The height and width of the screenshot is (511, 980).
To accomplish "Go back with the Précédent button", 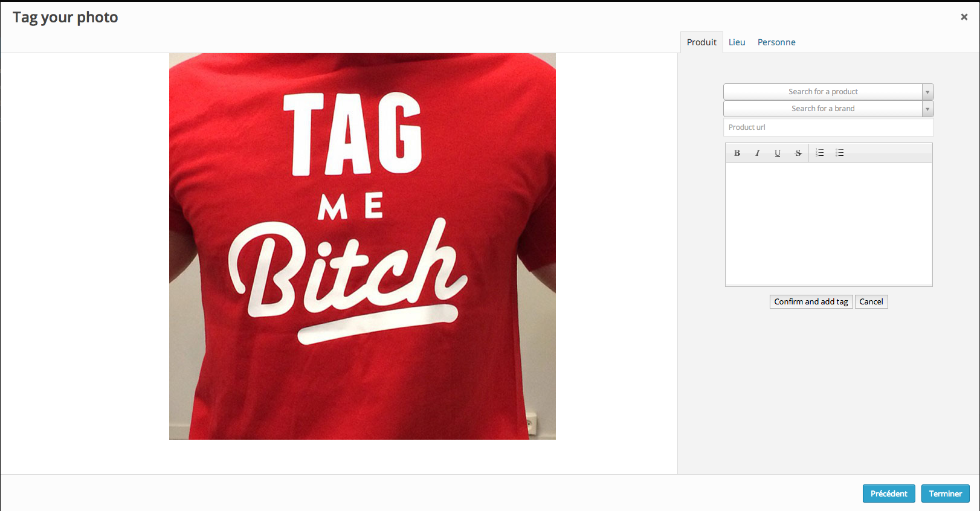I will pos(889,493).
